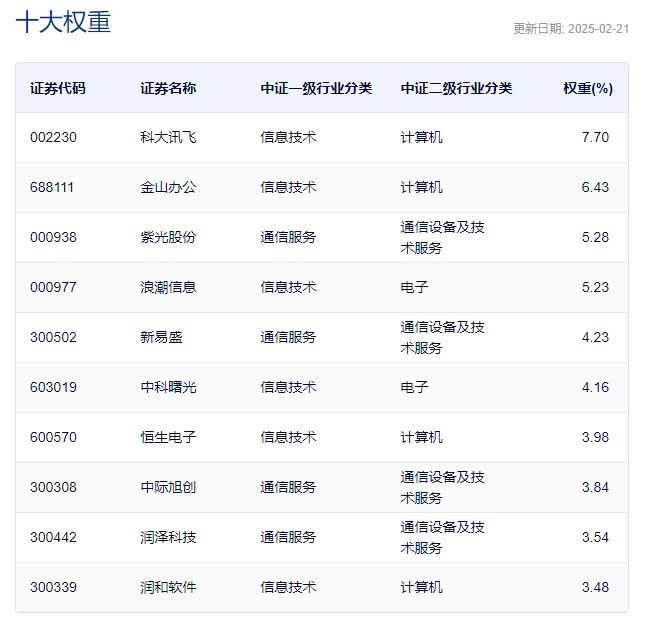Open the 中际旭创 stock entry
650x621 pixels.
[168, 487]
